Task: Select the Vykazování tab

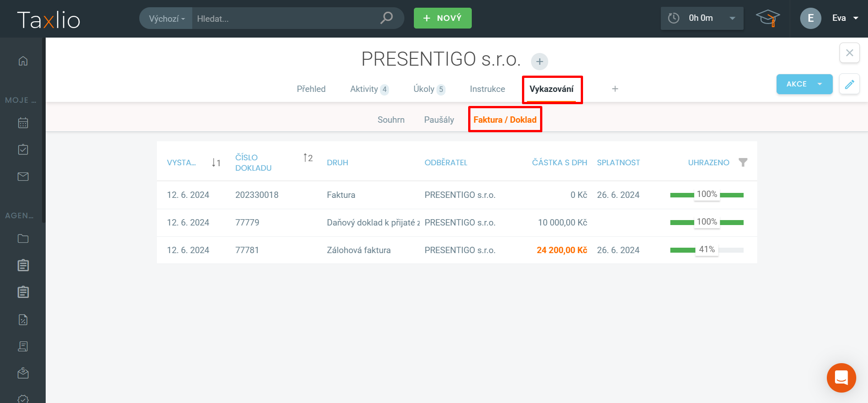Action: click(551, 89)
